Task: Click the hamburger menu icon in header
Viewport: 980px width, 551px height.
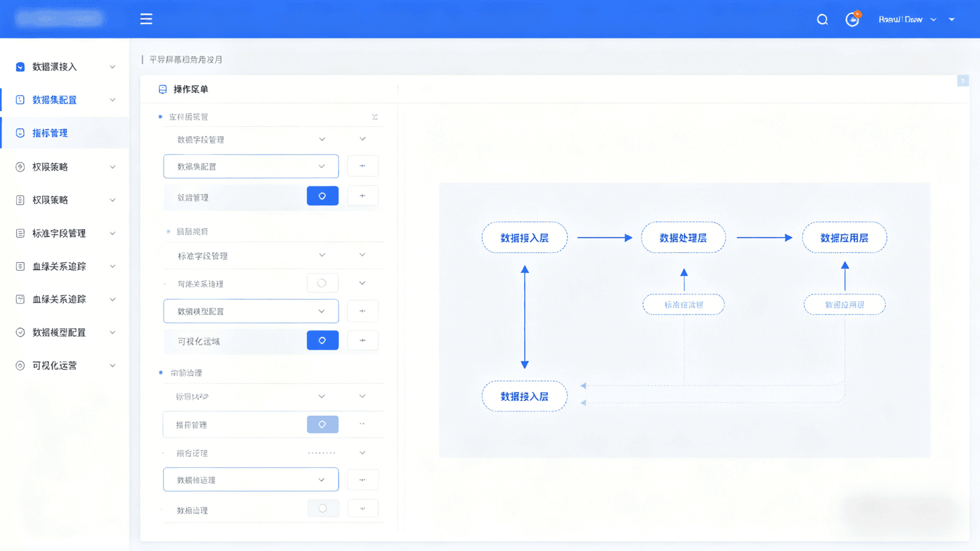Action: [146, 19]
